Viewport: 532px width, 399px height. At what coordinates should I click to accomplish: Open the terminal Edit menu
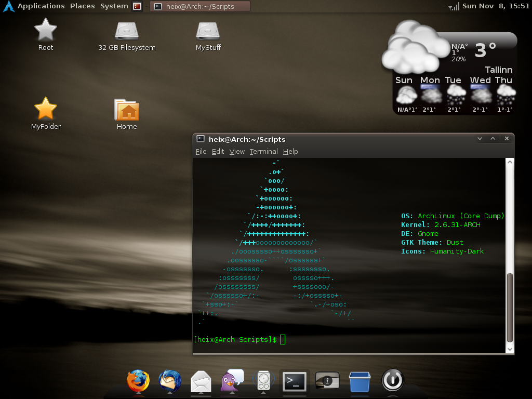pos(218,151)
